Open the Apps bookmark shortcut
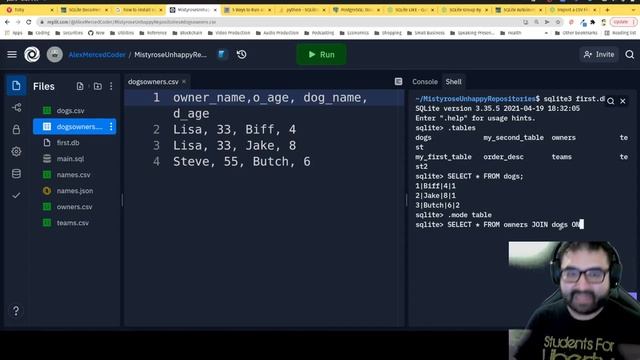 click(14, 33)
